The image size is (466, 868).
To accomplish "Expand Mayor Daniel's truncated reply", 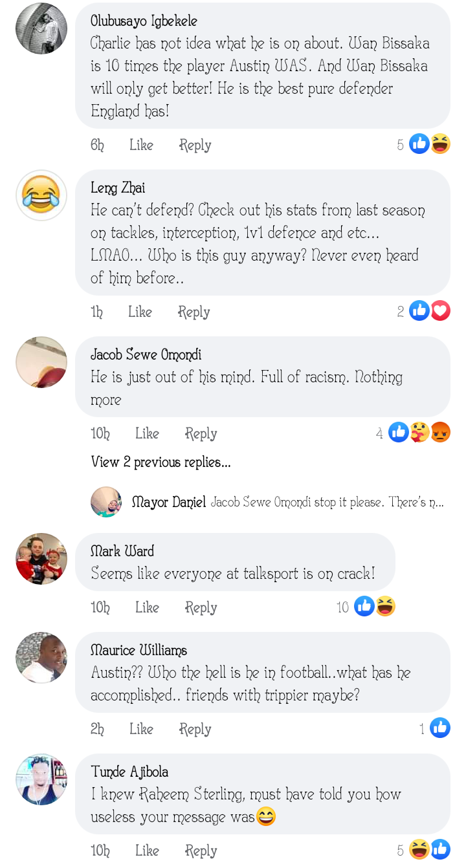I will pyautogui.click(x=327, y=502).
